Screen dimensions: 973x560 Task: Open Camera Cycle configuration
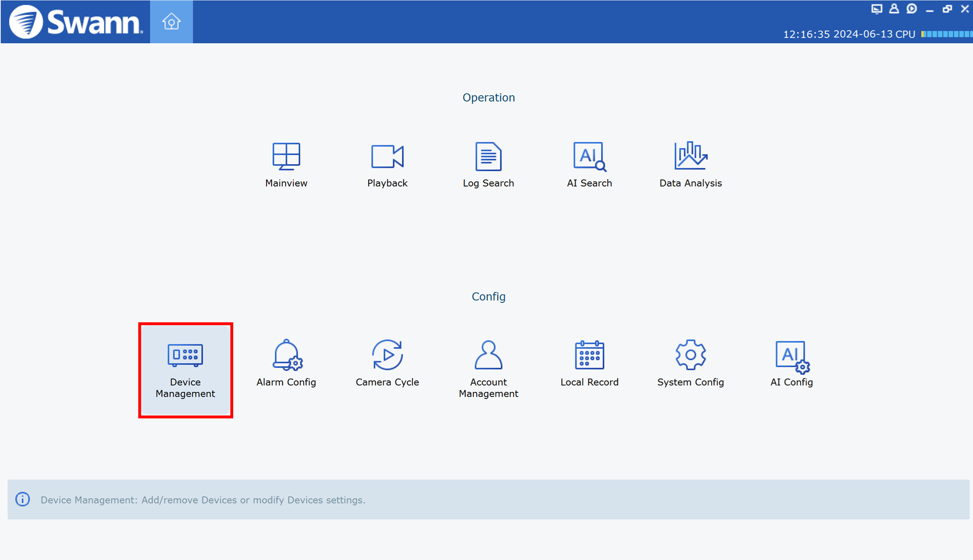(387, 364)
